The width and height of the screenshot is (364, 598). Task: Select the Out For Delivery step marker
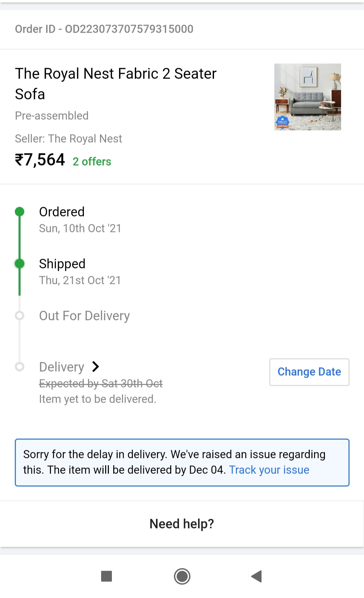tap(20, 316)
